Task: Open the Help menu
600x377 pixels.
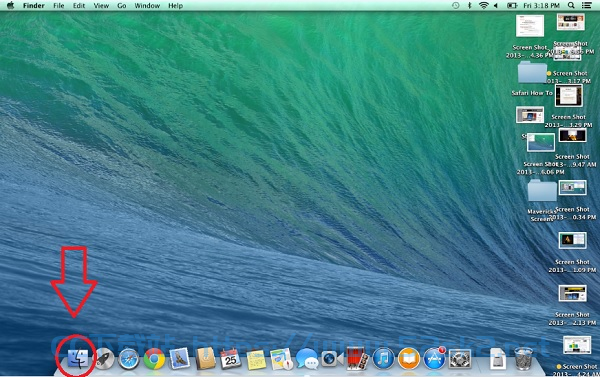Action: 176,6
